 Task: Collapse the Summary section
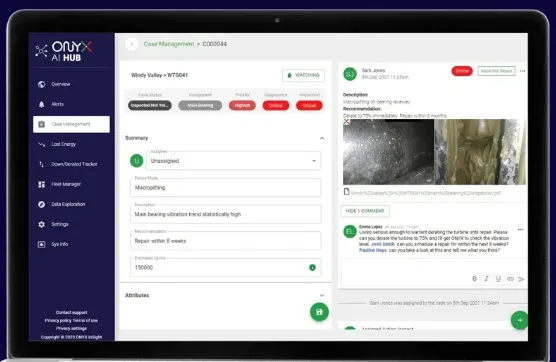pyautogui.click(x=322, y=138)
